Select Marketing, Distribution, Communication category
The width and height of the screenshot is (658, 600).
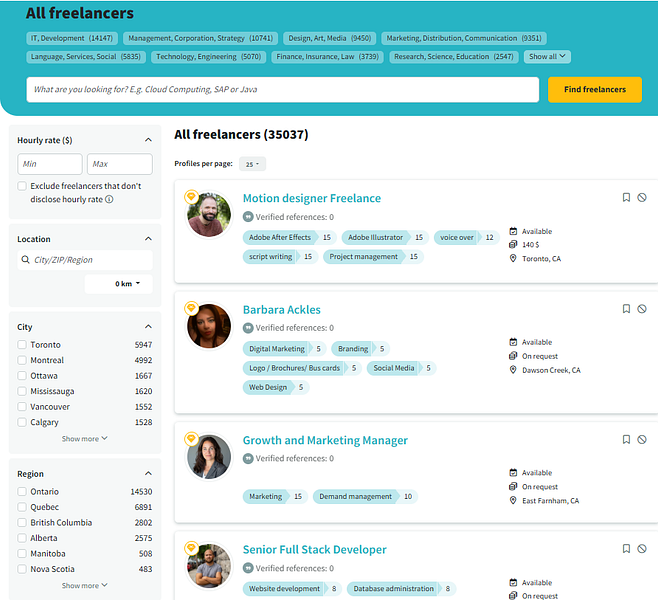[x=464, y=38]
